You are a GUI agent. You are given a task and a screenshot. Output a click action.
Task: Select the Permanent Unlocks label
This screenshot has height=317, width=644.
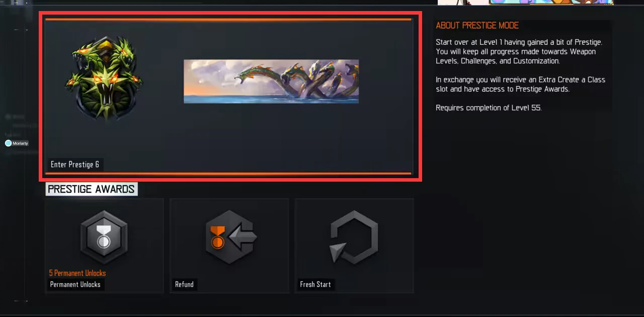point(75,284)
